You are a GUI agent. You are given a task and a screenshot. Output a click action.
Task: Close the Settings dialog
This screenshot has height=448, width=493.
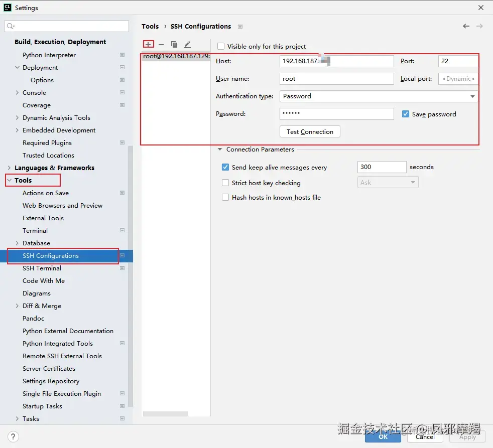[481, 8]
